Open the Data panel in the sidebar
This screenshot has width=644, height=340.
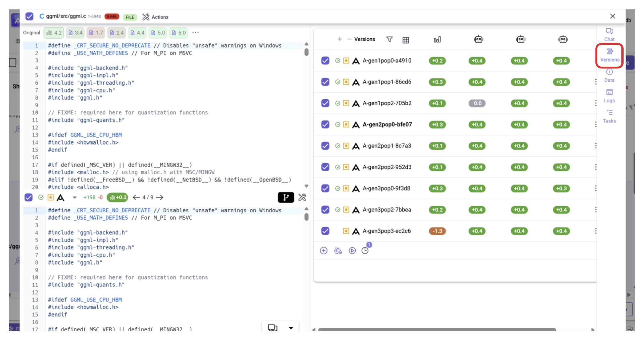coord(609,75)
